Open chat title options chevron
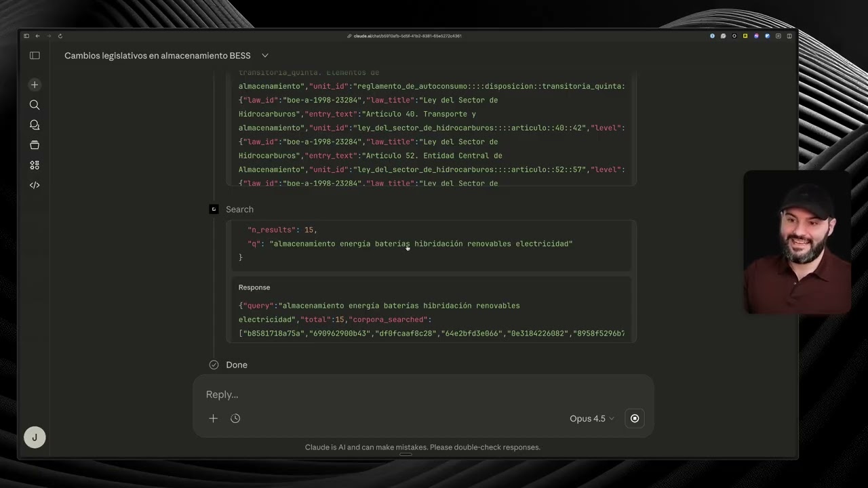 click(x=265, y=56)
